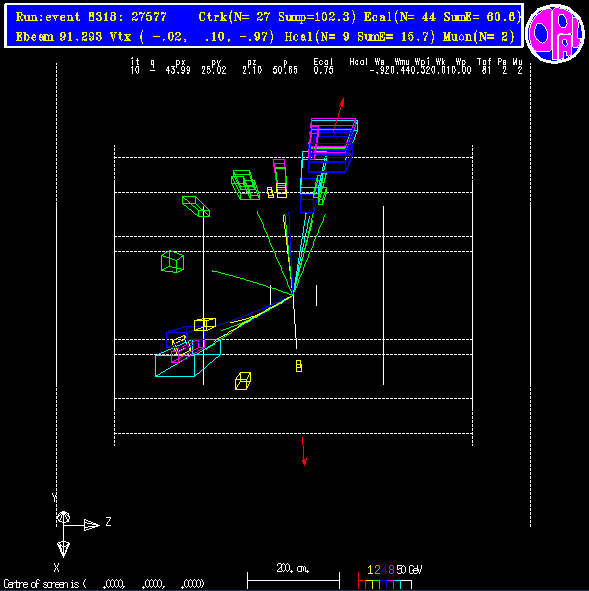This screenshot has width=589, height=591.
Task: Select the Hcal(N= 9 SumE= 15.7) summary
Action: click(x=360, y=37)
